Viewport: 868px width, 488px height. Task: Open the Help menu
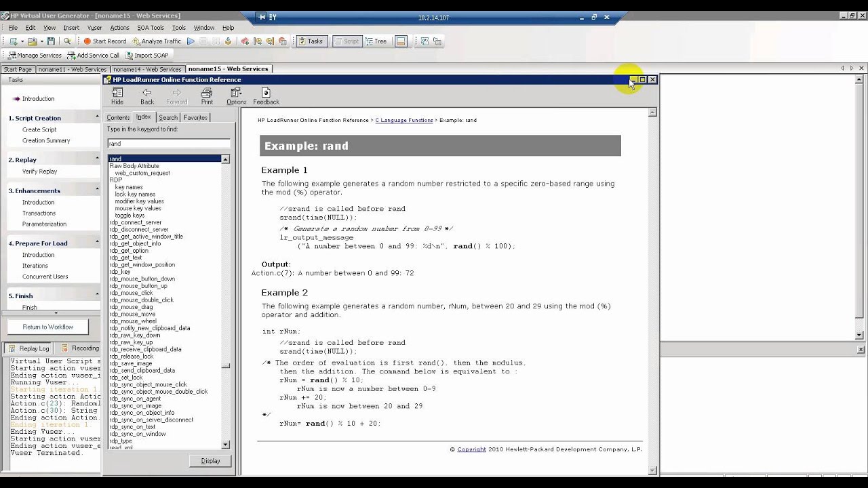click(x=229, y=28)
